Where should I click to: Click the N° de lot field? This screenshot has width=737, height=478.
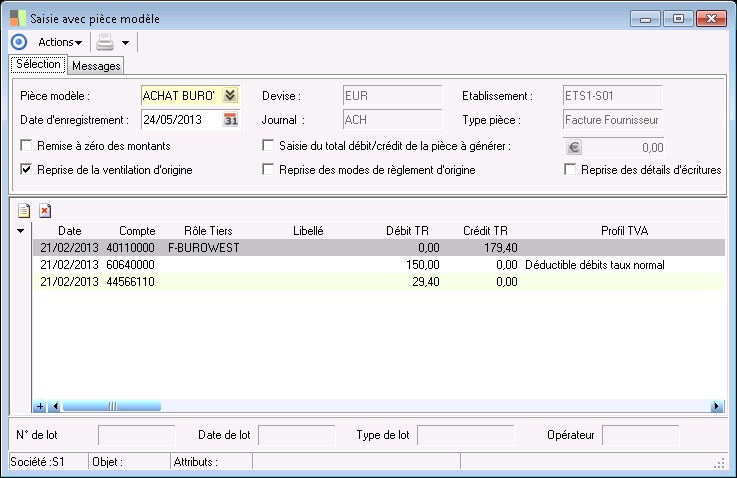tap(137, 435)
